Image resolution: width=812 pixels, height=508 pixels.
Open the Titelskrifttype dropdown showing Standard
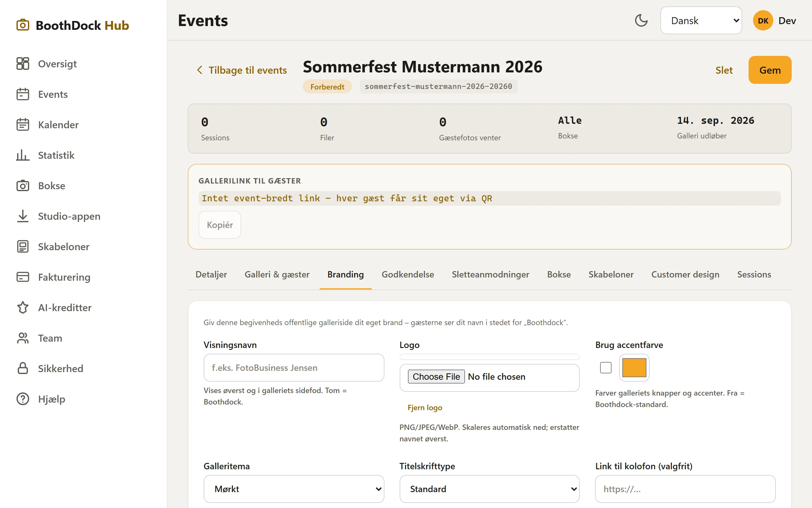(489, 489)
